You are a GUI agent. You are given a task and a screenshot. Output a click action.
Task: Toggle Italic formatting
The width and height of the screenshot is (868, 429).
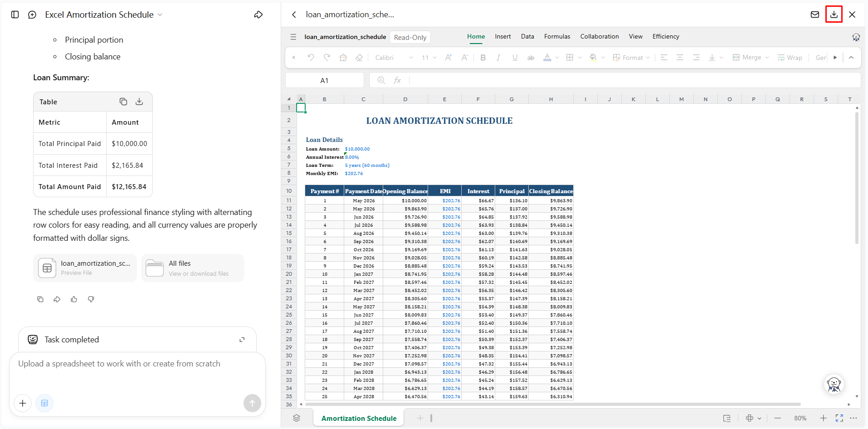(498, 57)
